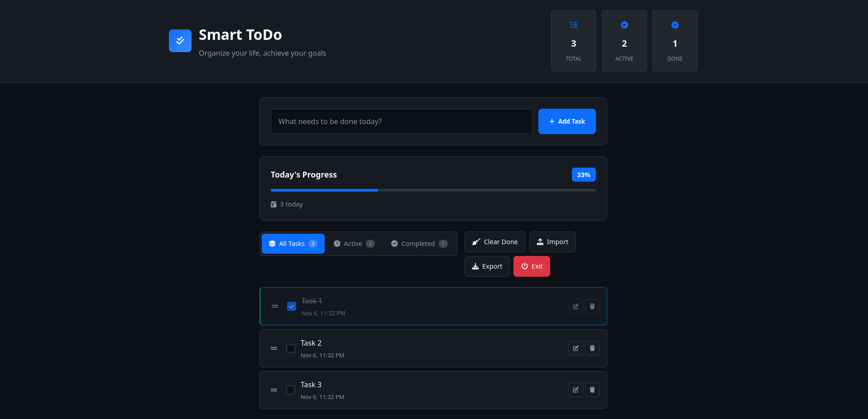Click the Add Task button
Screen dimensions: 868x419
[x=567, y=121]
